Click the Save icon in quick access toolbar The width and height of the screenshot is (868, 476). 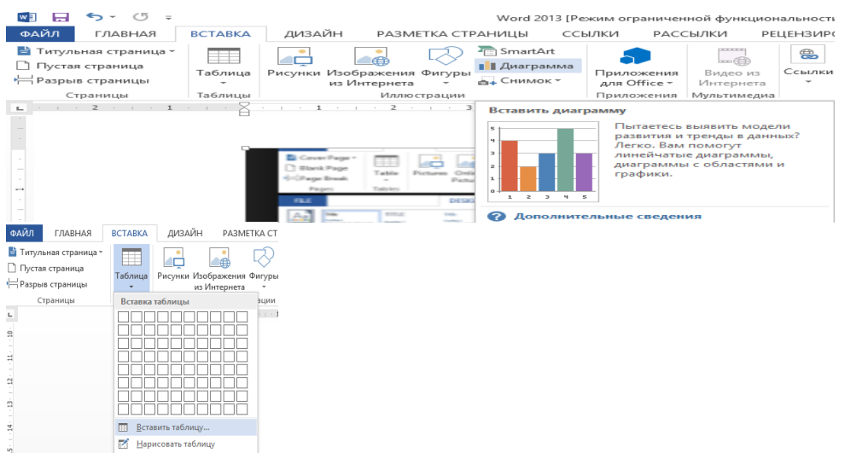[x=61, y=16]
